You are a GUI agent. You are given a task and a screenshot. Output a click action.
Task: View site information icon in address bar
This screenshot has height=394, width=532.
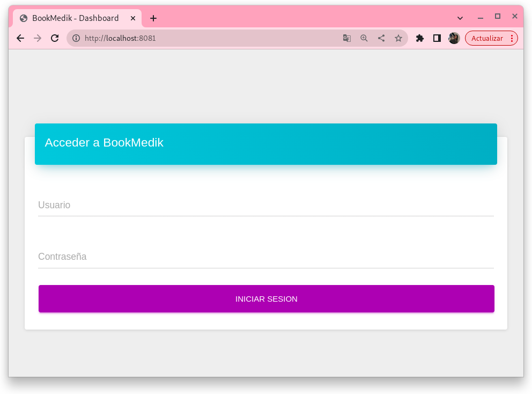76,38
